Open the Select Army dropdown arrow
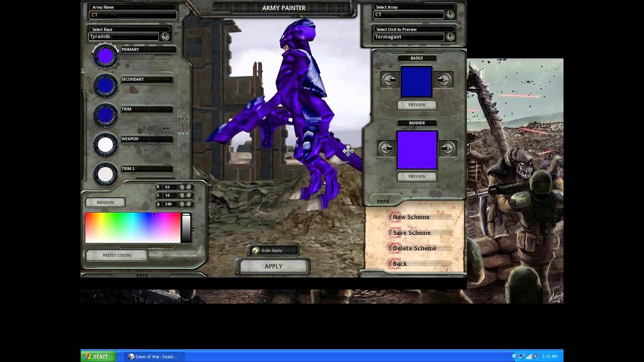The height and width of the screenshot is (362, 644). coord(450,15)
